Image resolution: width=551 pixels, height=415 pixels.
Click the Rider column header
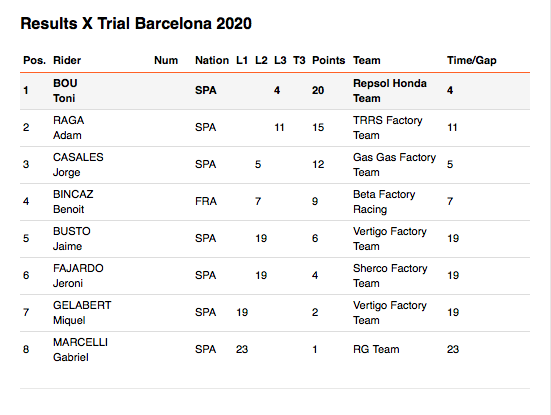pos(67,60)
